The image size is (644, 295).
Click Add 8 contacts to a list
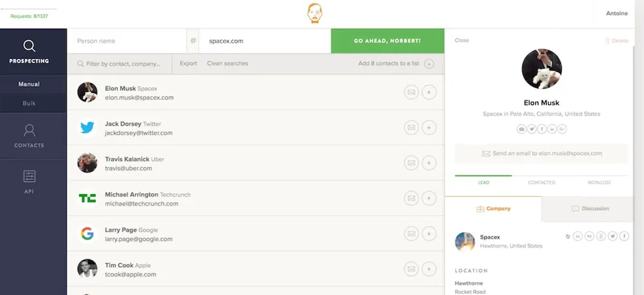pos(389,63)
